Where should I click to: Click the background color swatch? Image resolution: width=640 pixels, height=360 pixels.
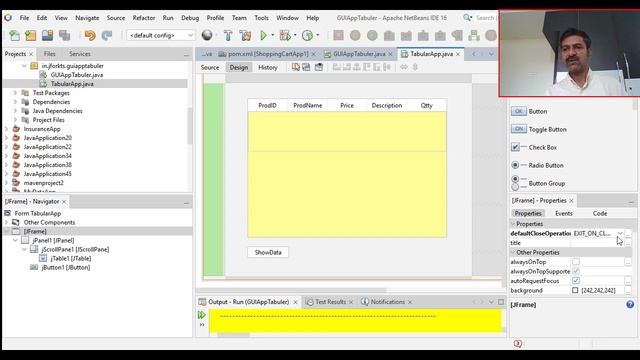click(575, 290)
